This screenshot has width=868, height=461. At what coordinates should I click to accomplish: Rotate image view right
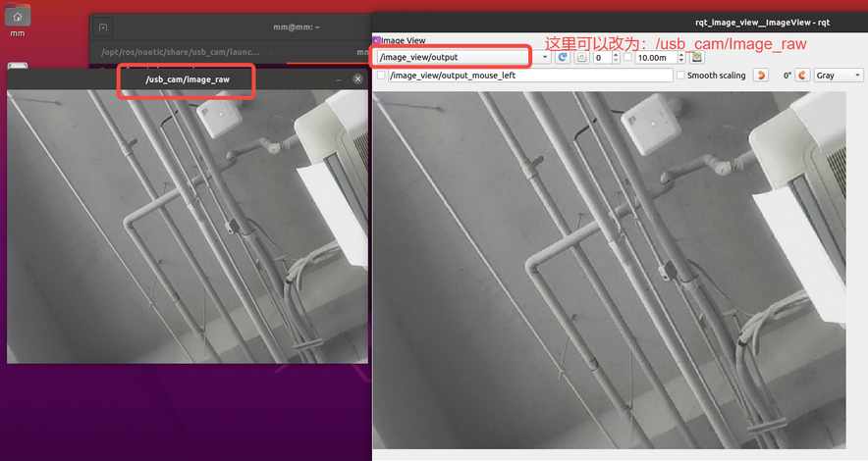802,76
